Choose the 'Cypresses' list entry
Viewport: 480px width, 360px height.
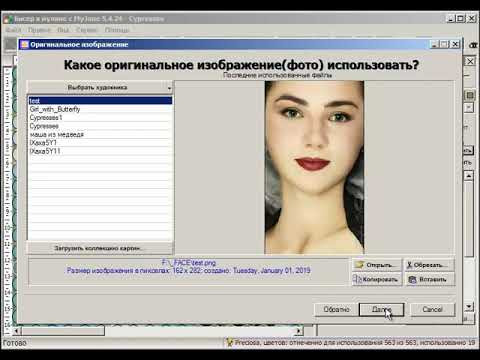[x=100, y=126]
